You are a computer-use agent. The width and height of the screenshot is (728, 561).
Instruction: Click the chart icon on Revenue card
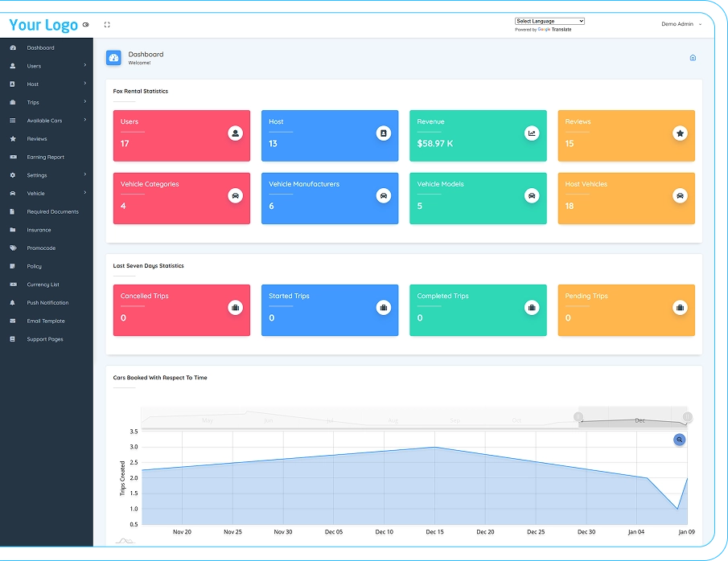click(532, 133)
